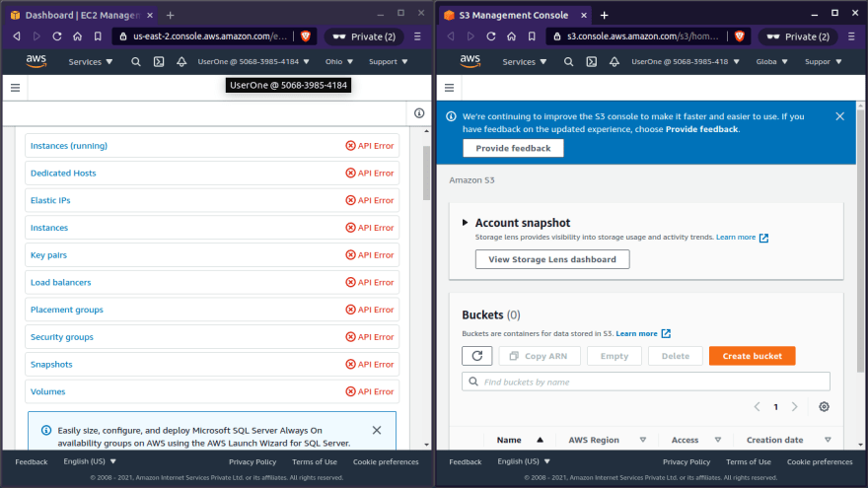Open the info panel icon in EC2 Dashboard
Image resolution: width=868 pixels, height=488 pixels.
click(419, 113)
